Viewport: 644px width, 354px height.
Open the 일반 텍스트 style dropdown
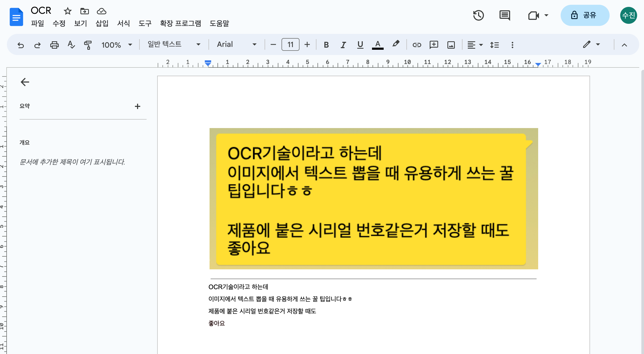click(174, 44)
